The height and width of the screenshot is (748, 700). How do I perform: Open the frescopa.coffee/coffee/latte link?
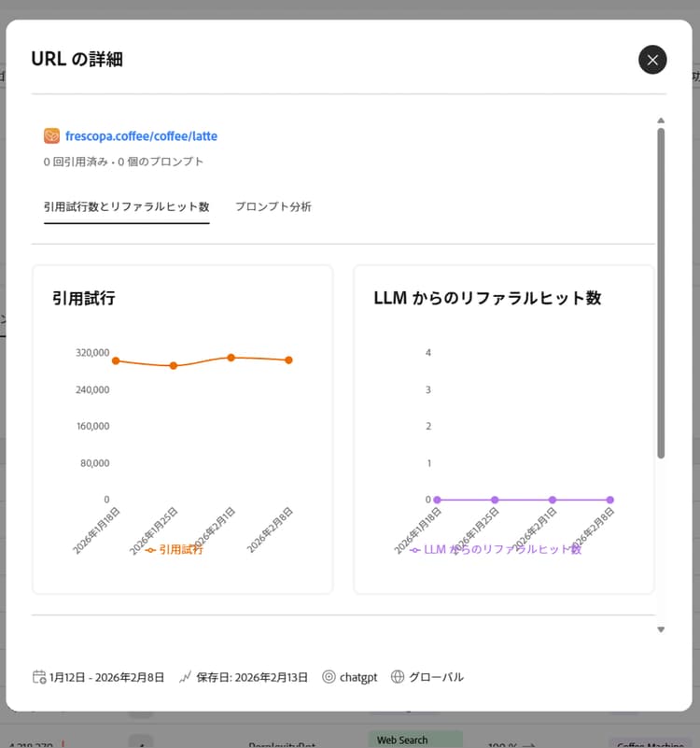(143, 135)
